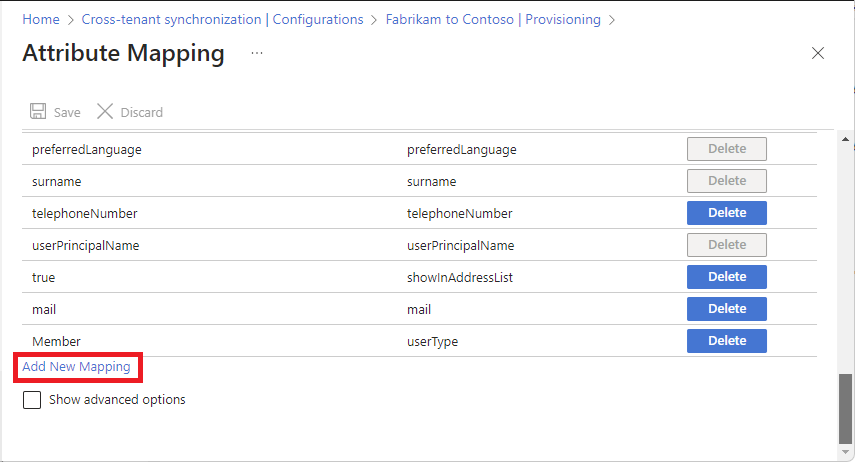Delete the telephoneNumber mapping

point(726,213)
